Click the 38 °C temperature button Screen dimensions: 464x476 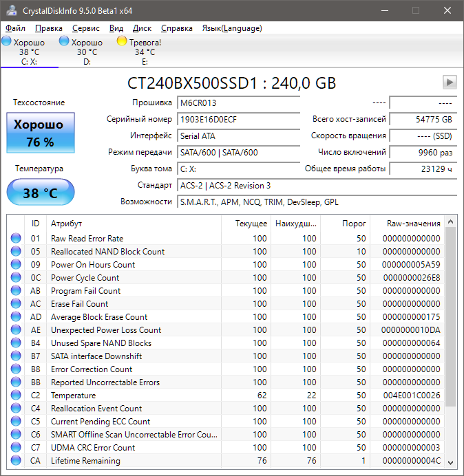(41, 192)
